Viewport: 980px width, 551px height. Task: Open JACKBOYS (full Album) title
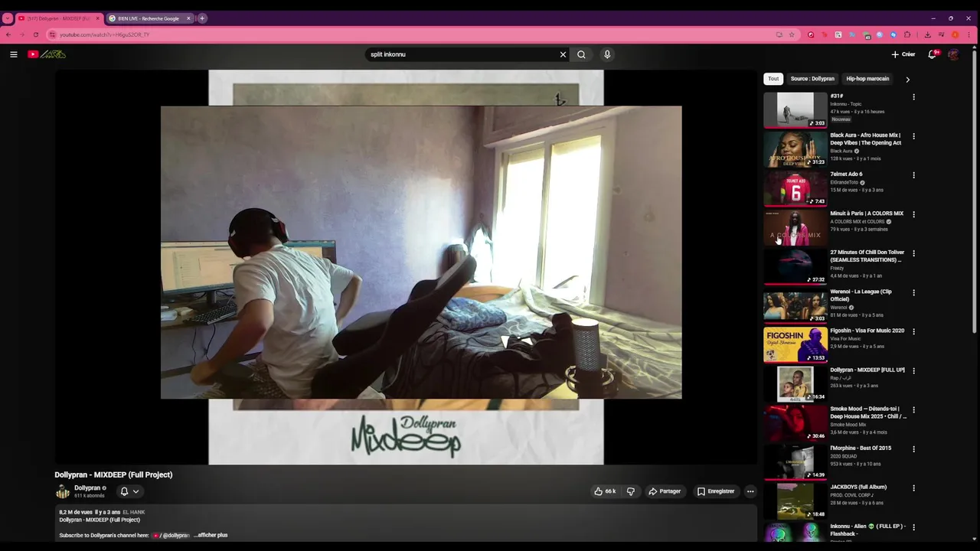[x=858, y=487]
